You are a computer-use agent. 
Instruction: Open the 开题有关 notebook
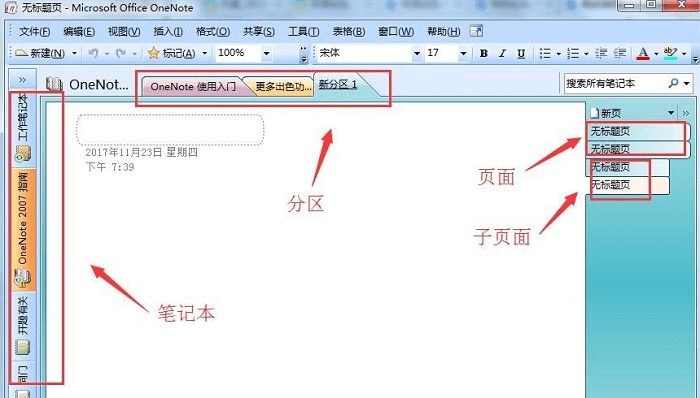click(x=23, y=325)
